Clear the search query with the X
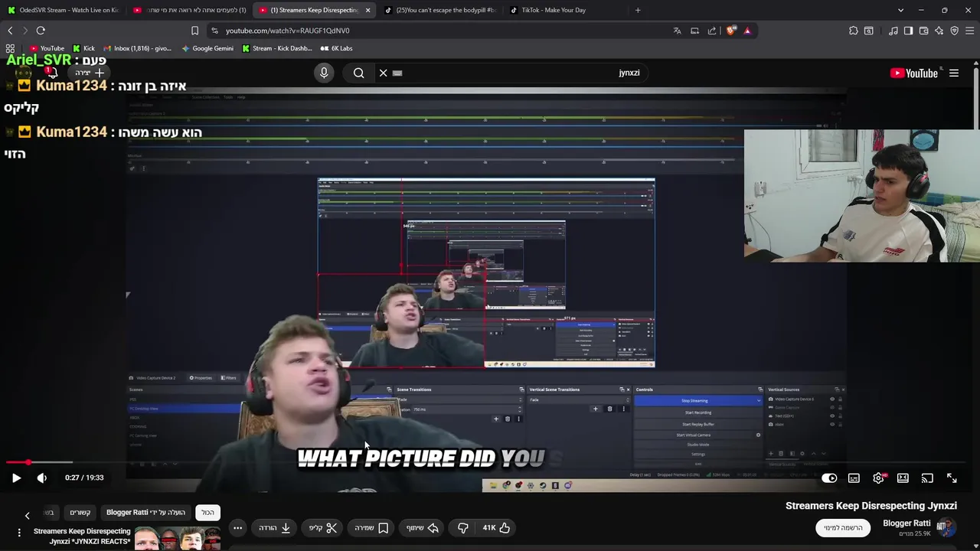The image size is (980, 551). pyautogui.click(x=383, y=73)
